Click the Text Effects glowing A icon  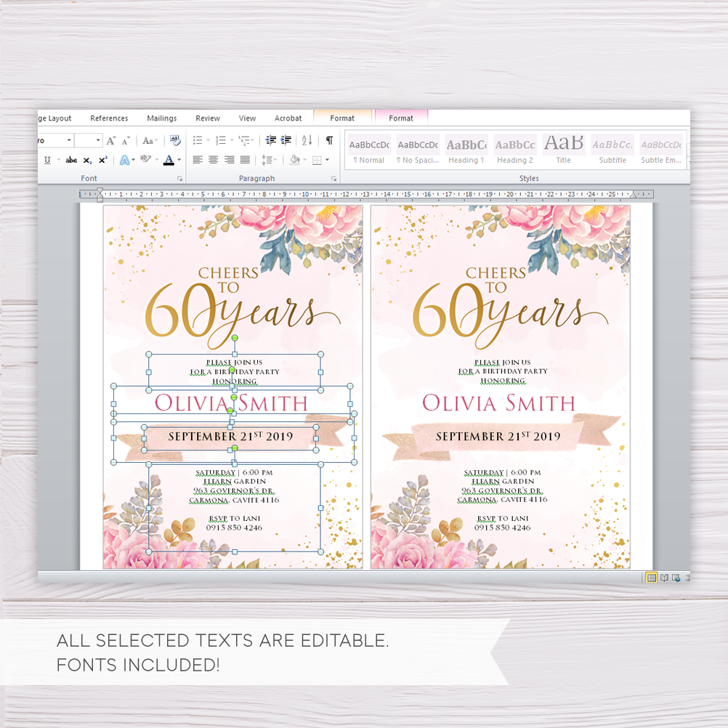click(124, 160)
